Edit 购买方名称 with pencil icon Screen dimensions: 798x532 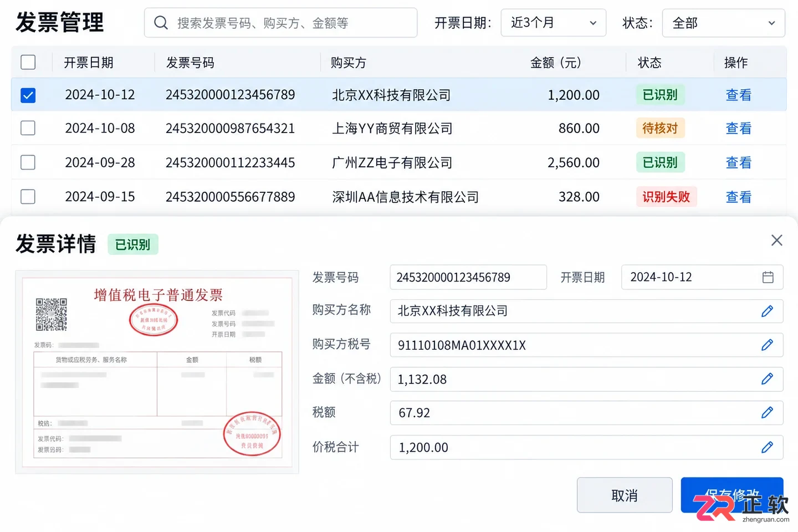point(767,311)
